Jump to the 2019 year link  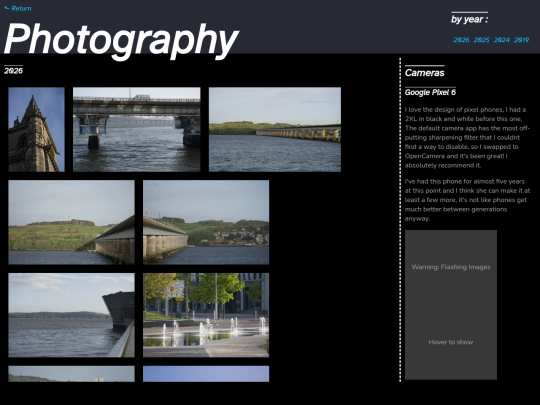click(521, 40)
